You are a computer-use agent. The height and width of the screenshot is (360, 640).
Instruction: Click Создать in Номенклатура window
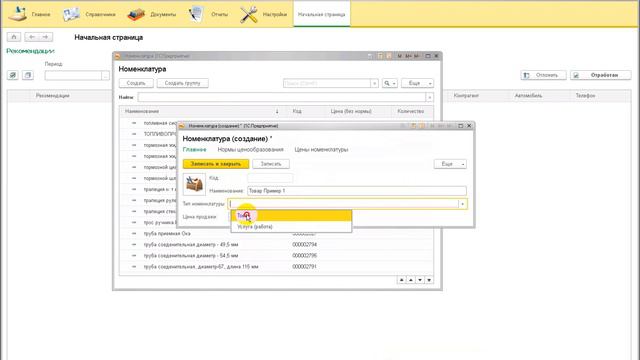pos(136,83)
